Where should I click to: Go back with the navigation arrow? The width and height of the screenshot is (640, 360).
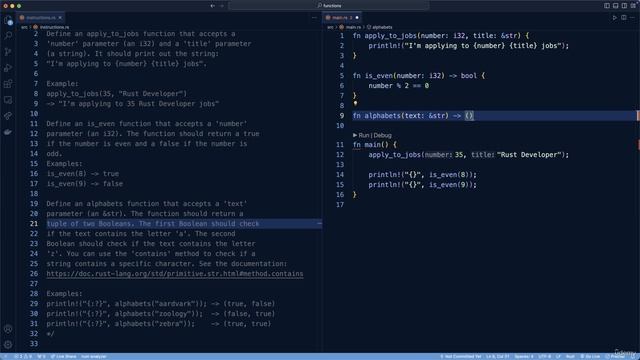212,6
